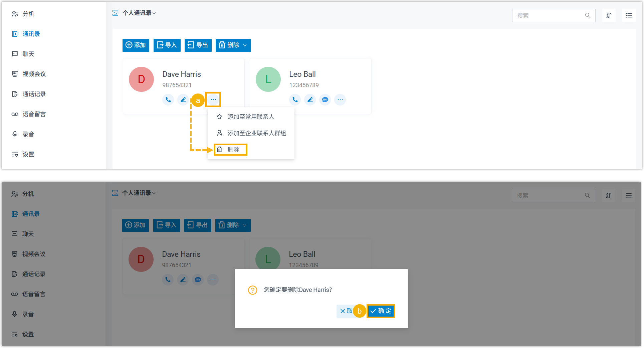Click the sort icon in the upper screenshot
This screenshot has width=644, height=348.
click(x=609, y=15)
